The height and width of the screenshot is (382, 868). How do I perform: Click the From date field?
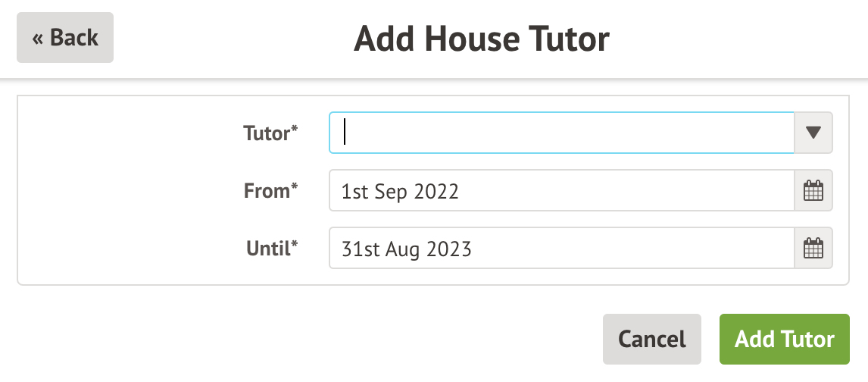[x=560, y=190]
